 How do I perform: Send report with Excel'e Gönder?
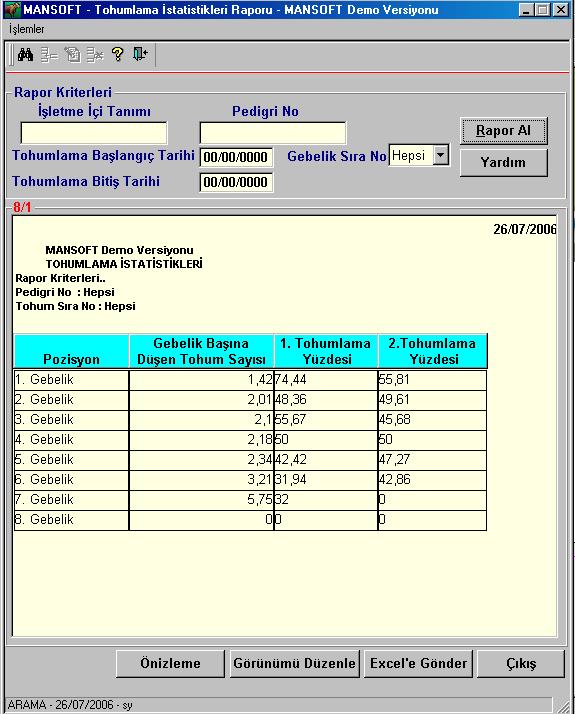[x=418, y=663]
